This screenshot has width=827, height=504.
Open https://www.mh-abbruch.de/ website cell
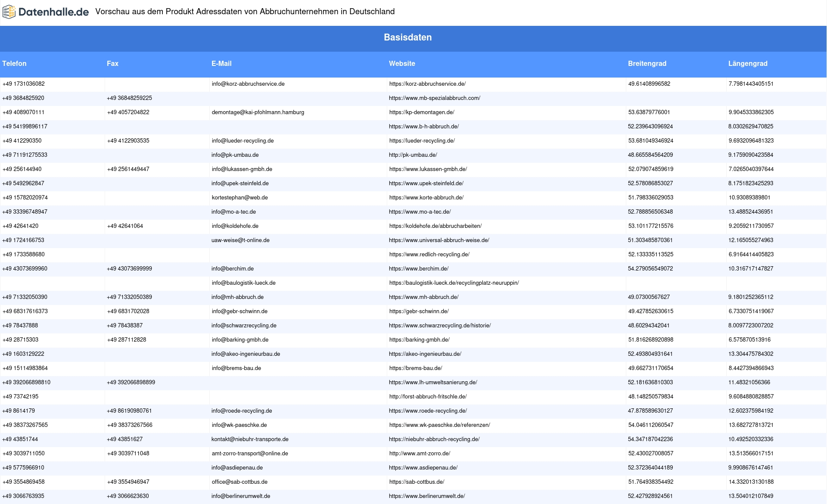(424, 297)
